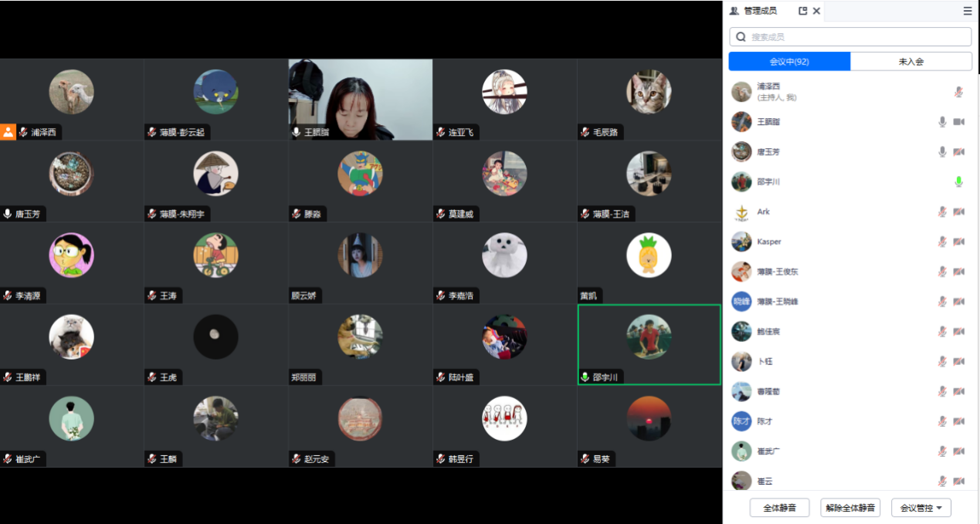The image size is (980, 524).
Task: Open the hamburger menu in members panel
Action: [x=967, y=11]
